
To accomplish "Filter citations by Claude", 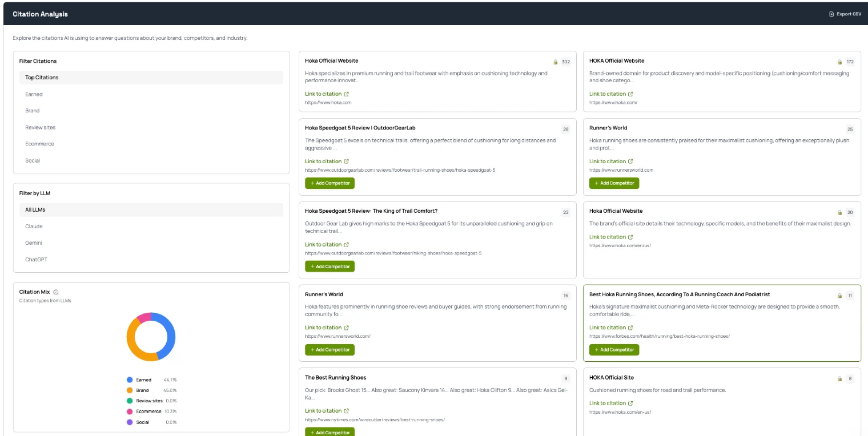I will (x=151, y=227).
